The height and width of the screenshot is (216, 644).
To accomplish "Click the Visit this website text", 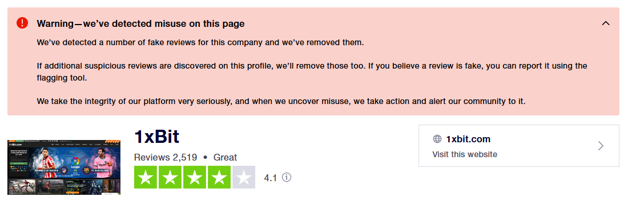I will pyautogui.click(x=465, y=154).
